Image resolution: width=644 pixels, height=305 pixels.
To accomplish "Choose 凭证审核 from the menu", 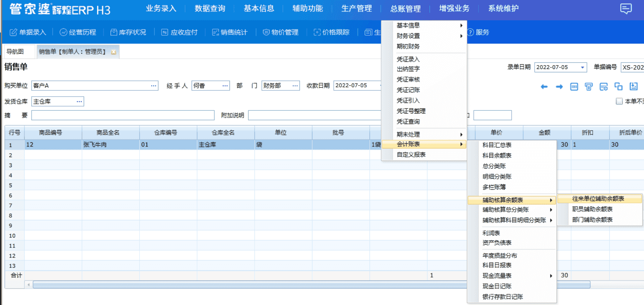I will (424, 79).
